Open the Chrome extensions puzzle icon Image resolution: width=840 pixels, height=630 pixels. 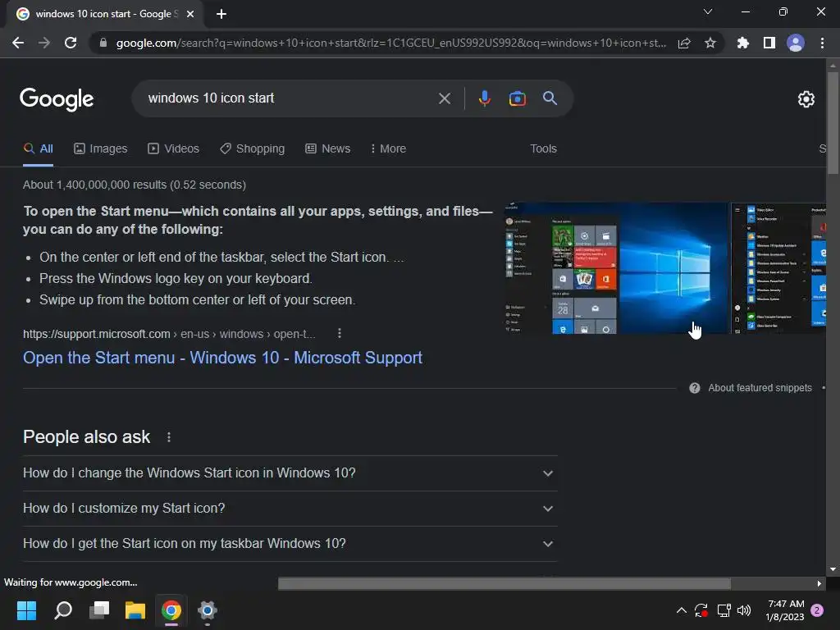point(742,43)
